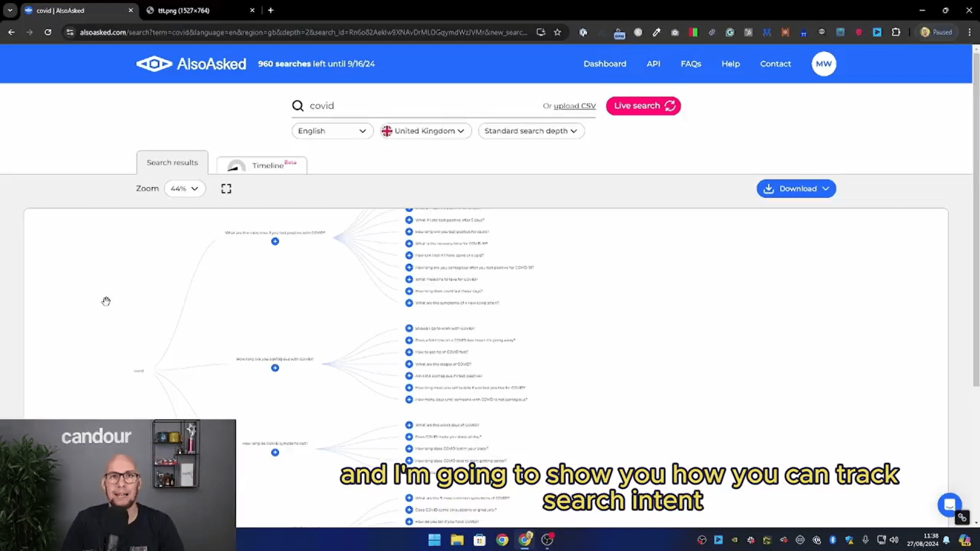Open the FAQs nav item
The width and height of the screenshot is (980, 551).
coord(690,64)
